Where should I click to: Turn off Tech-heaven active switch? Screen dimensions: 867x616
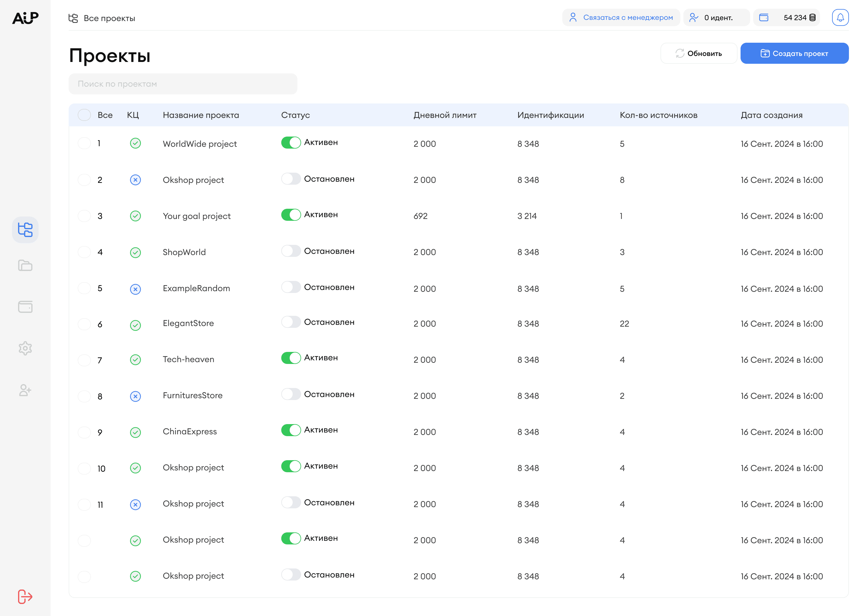tap(291, 358)
